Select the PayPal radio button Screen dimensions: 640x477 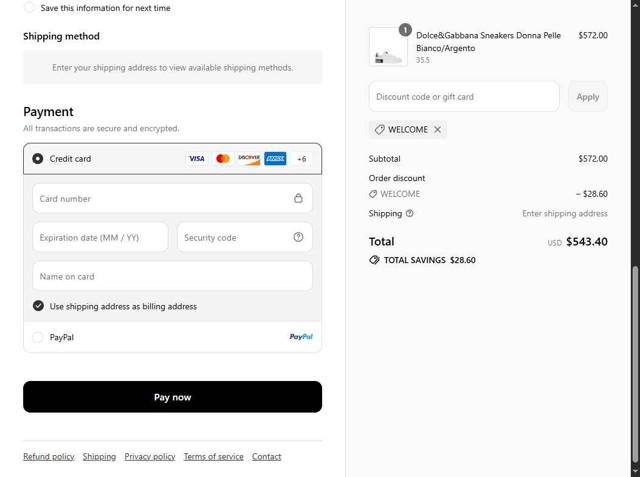coord(38,337)
